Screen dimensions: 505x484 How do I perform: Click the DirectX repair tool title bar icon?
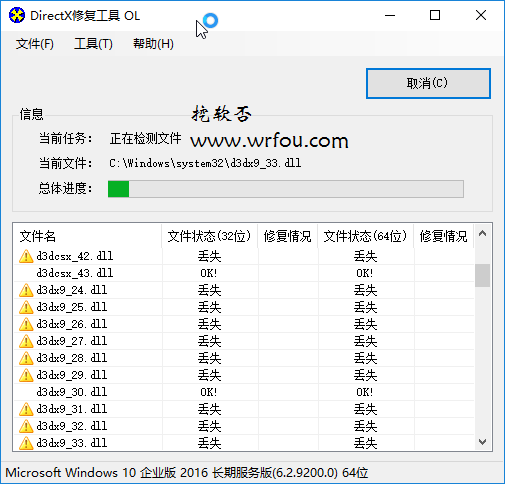pos(17,15)
